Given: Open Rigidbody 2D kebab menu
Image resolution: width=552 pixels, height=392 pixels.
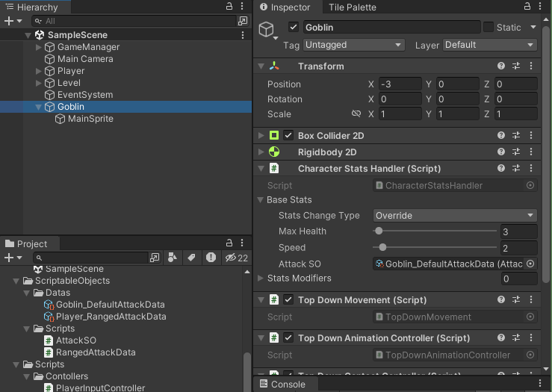Looking at the screenshot, I should pos(531,152).
